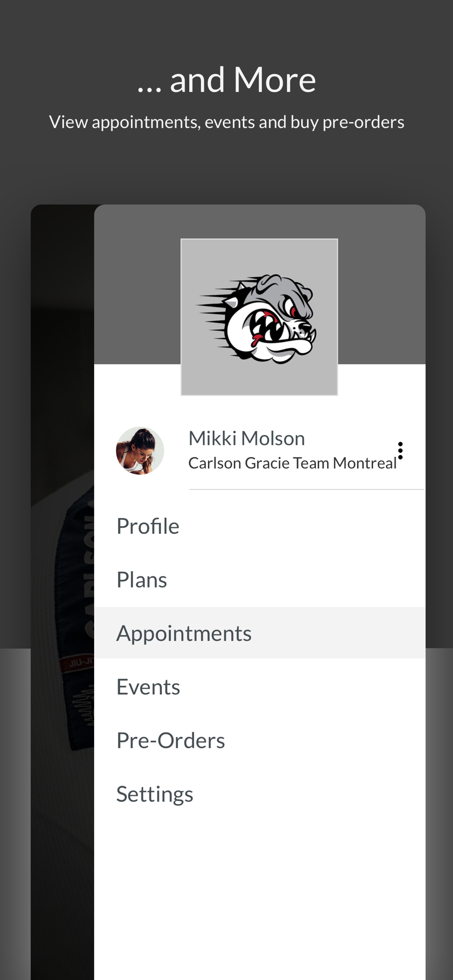Tap the divider line under the user name

point(307,489)
